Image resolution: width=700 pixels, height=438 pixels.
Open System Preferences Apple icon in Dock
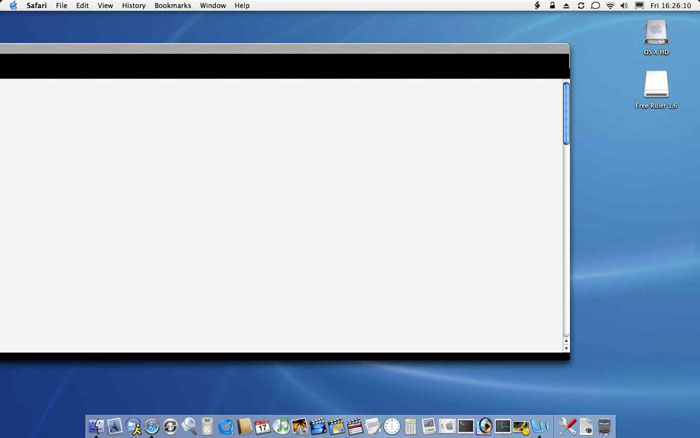(x=447, y=427)
